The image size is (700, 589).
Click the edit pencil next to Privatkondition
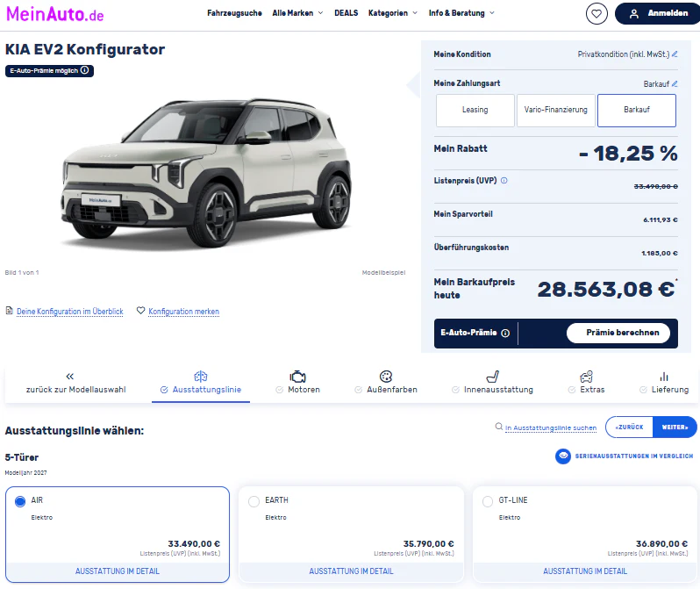pyautogui.click(x=675, y=54)
